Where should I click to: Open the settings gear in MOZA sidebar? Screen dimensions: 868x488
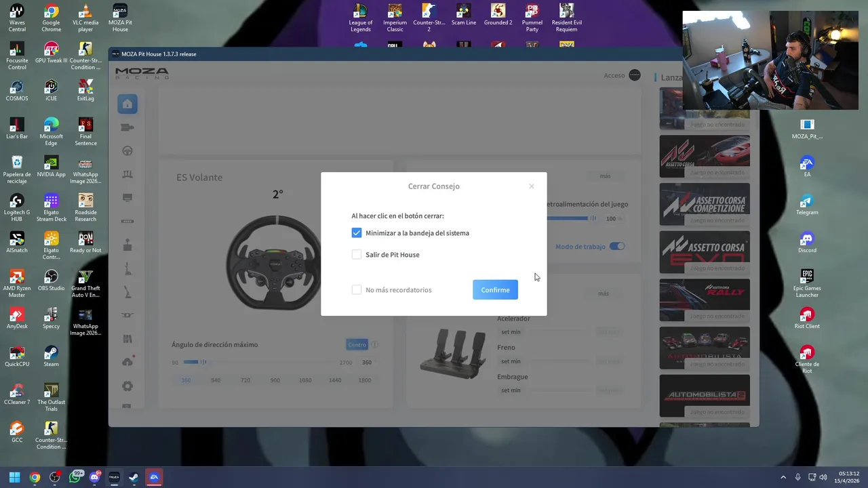tap(127, 386)
